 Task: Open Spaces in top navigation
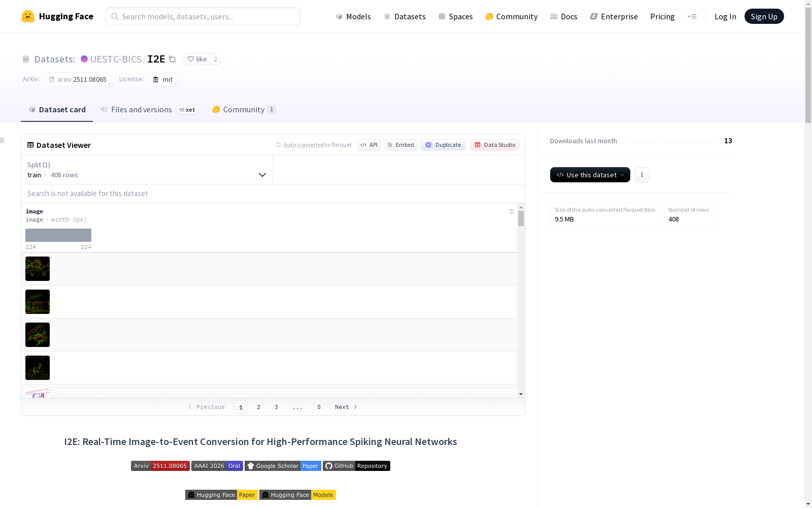456,16
